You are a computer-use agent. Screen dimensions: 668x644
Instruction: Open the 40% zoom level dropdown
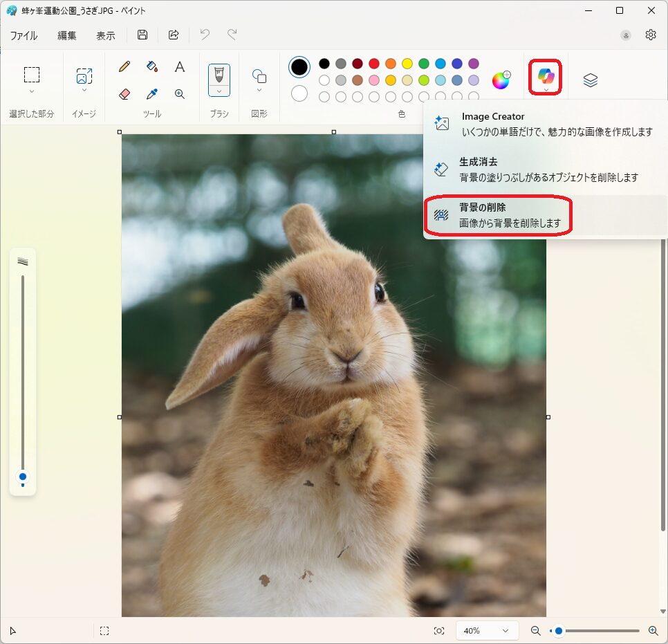click(488, 631)
